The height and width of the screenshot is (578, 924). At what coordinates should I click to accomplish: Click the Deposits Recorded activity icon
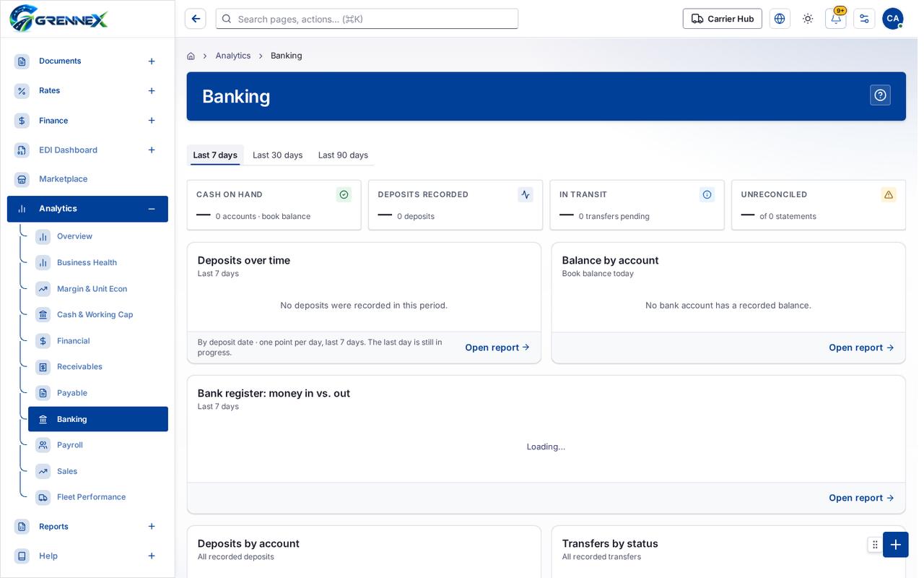526,194
